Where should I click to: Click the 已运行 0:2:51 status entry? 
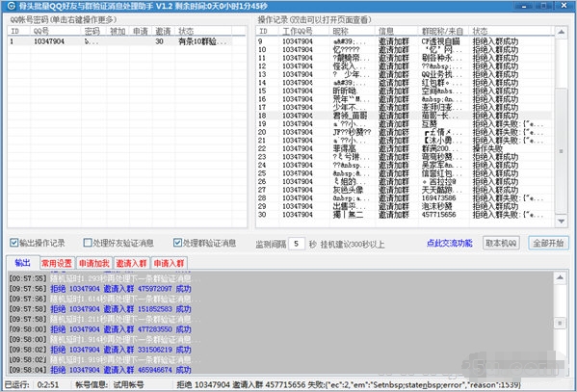(32, 385)
